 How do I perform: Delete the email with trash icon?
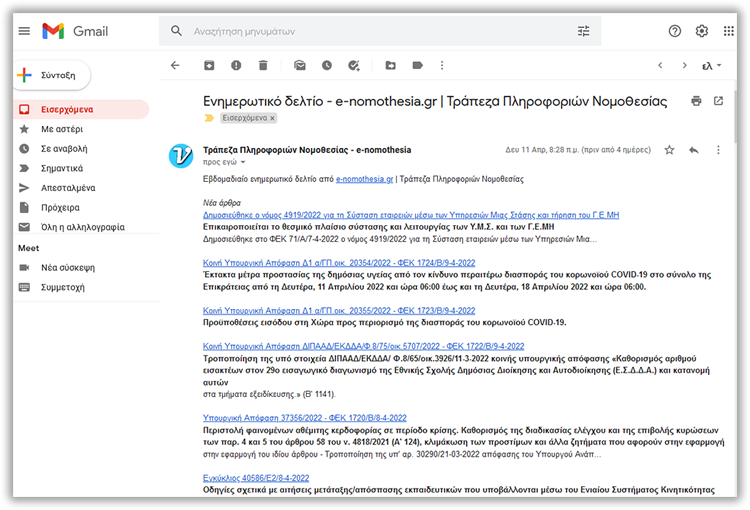pos(263,66)
